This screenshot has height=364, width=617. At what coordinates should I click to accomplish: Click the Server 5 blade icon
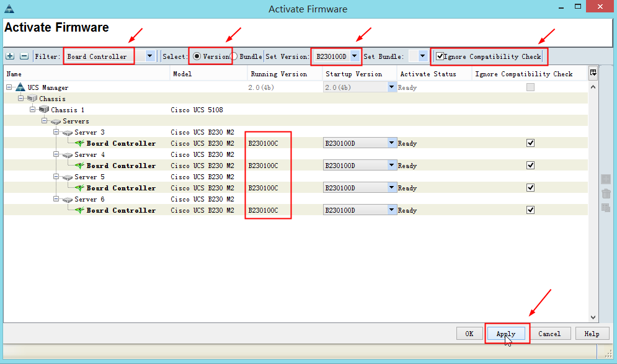(68, 177)
